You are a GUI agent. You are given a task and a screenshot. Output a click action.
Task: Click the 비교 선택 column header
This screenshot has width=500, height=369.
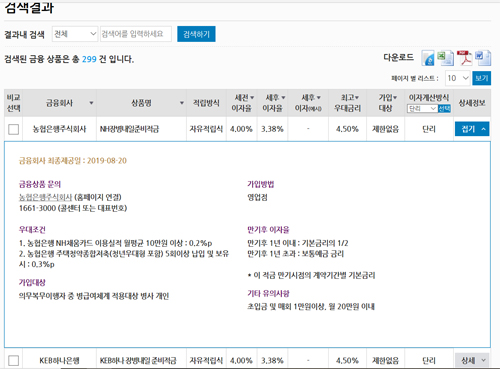tap(13, 103)
